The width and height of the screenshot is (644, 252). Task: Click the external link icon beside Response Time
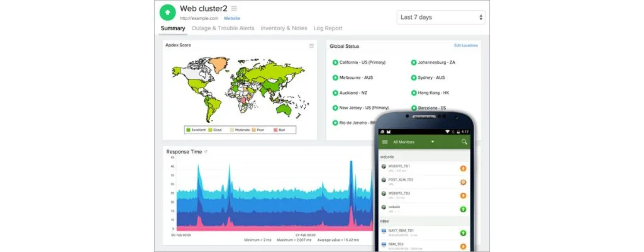point(206,152)
